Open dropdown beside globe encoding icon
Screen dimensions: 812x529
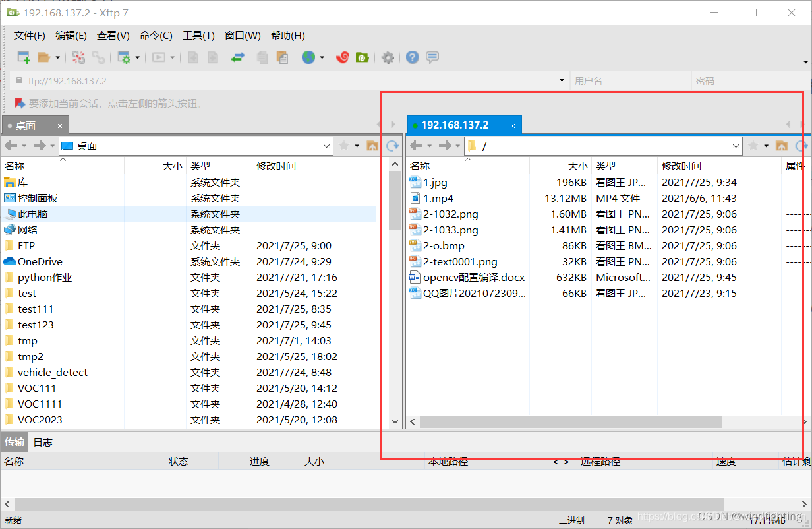click(322, 57)
